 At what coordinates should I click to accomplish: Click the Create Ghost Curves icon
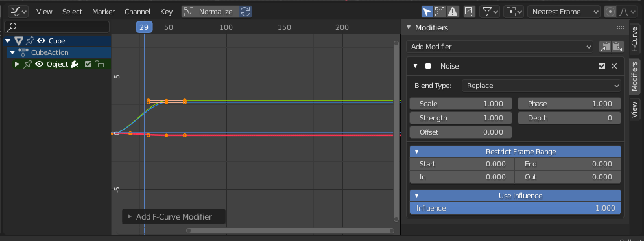point(469,12)
